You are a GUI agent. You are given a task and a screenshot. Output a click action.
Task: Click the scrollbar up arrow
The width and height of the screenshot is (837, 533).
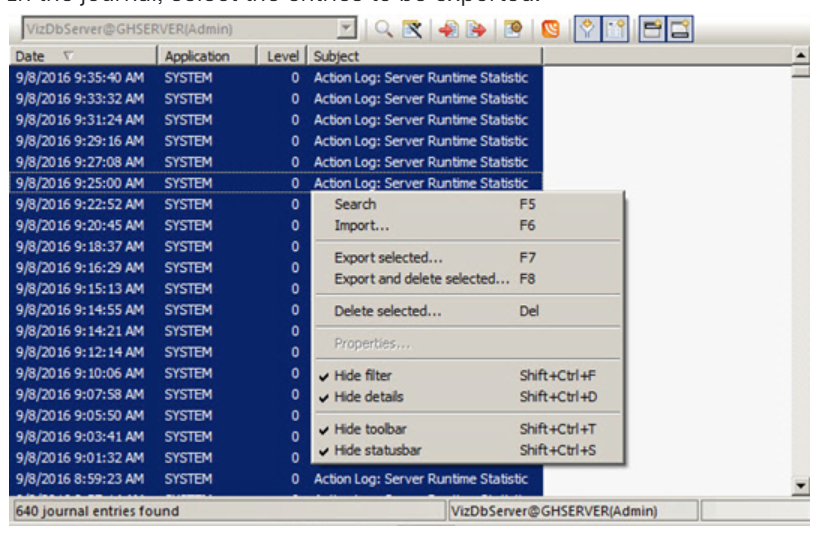[801, 55]
